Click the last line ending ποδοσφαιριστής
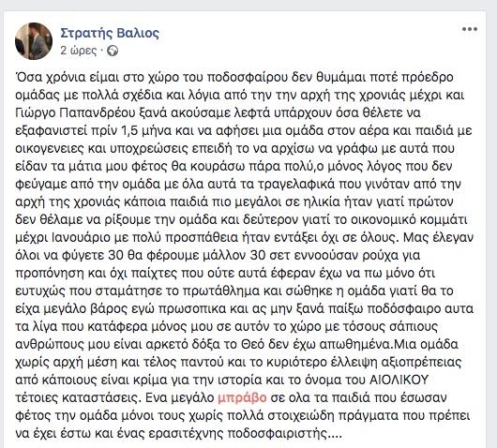Viewport: 497px width, 448px height. 179,433
